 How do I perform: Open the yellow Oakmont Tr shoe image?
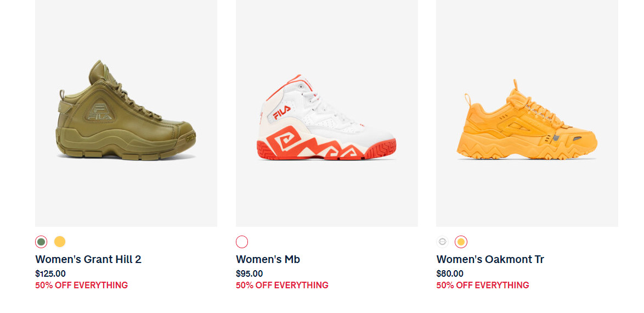click(527, 113)
